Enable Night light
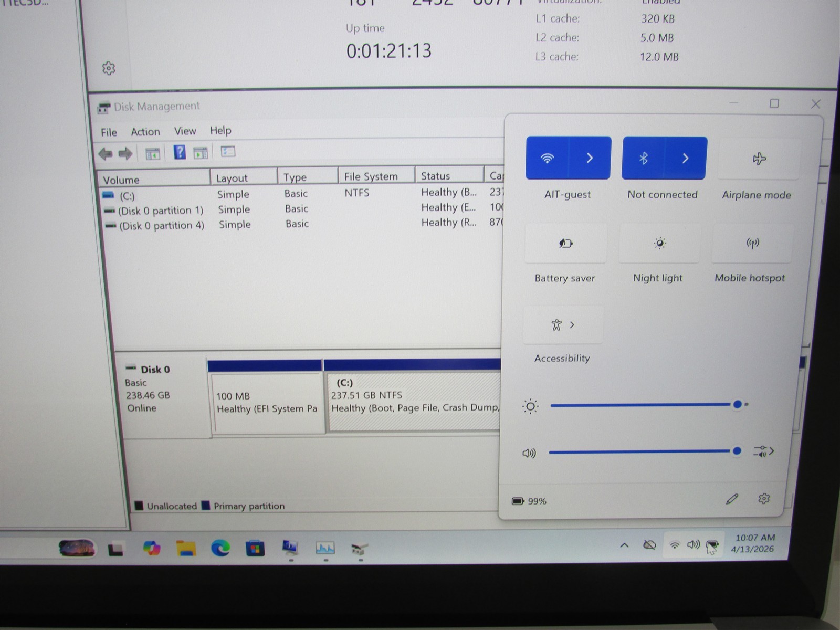This screenshot has height=630, width=840. coord(659,243)
